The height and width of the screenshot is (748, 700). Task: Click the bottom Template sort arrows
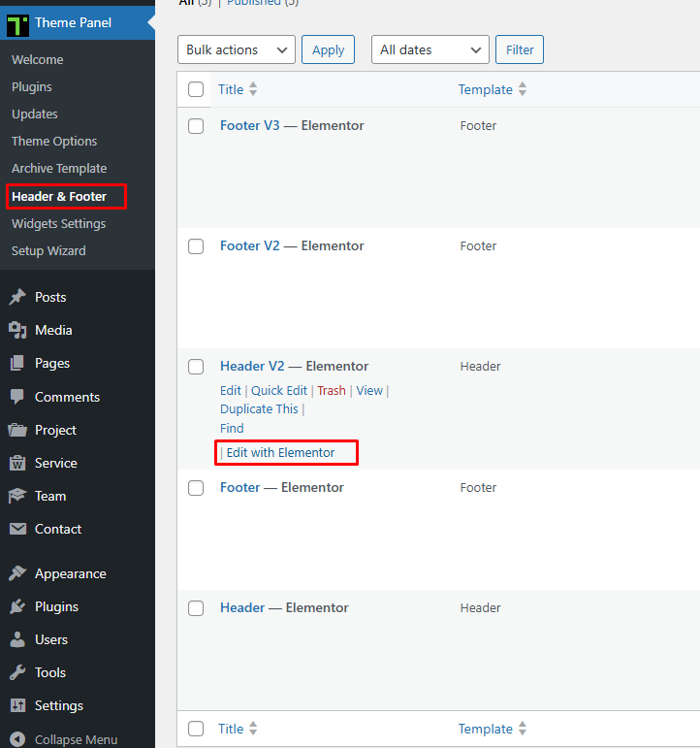point(523,729)
